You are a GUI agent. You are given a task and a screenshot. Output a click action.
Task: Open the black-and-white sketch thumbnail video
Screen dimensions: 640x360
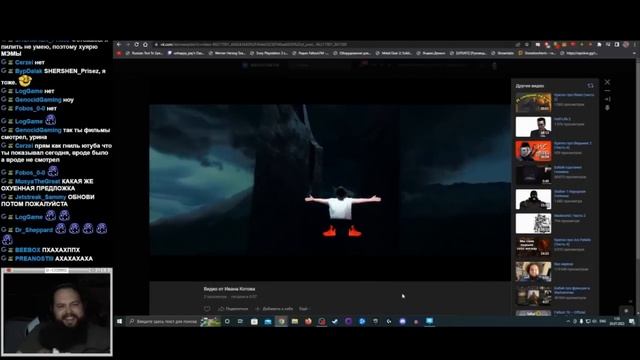point(533,223)
